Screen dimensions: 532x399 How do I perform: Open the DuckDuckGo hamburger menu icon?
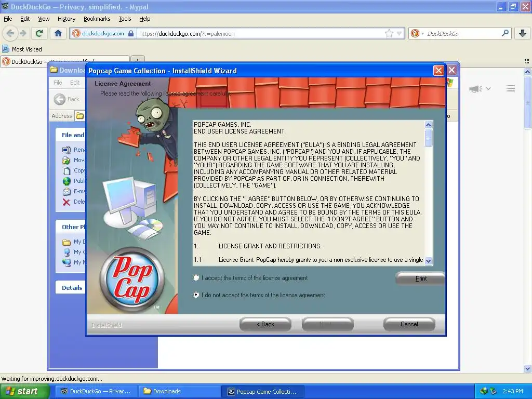click(511, 88)
